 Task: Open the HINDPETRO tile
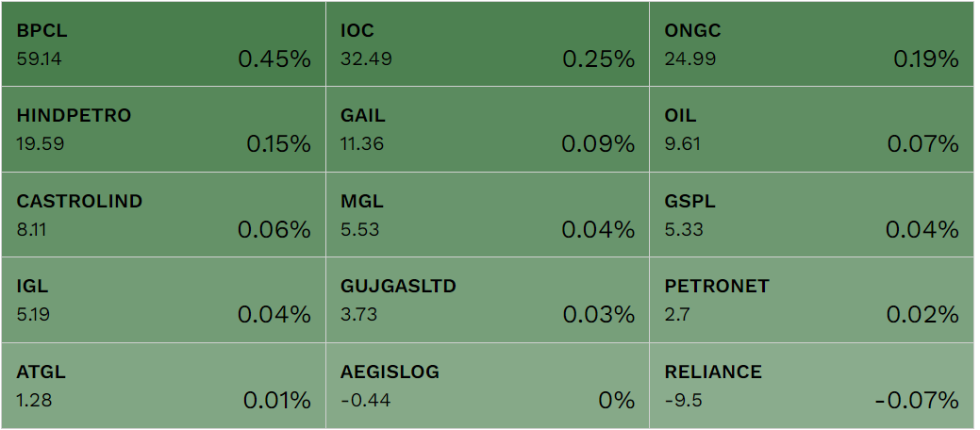(x=163, y=129)
